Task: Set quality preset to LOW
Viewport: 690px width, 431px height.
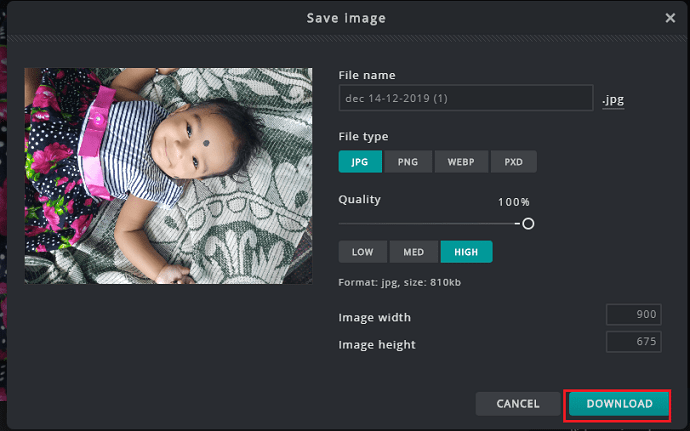Action: [x=363, y=252]
